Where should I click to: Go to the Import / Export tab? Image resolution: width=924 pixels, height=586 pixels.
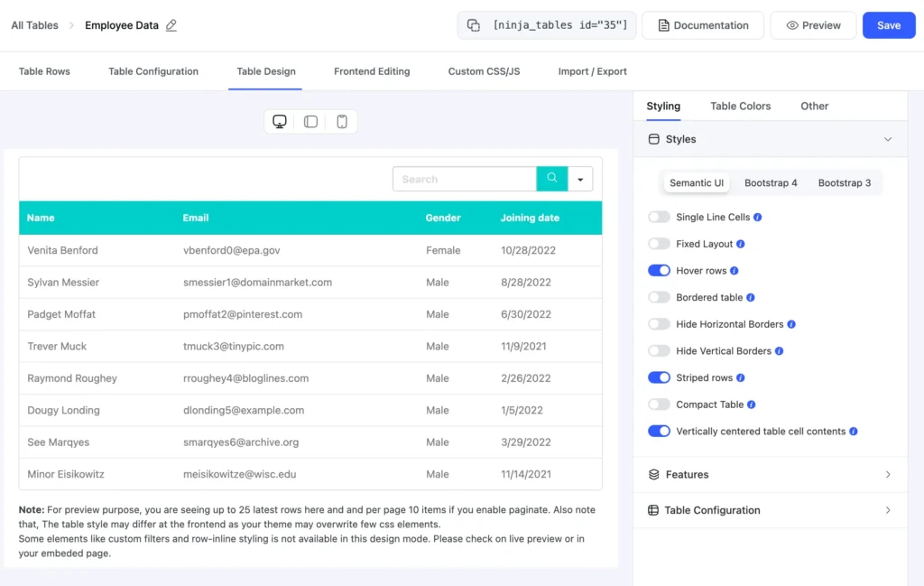(592, 71)
